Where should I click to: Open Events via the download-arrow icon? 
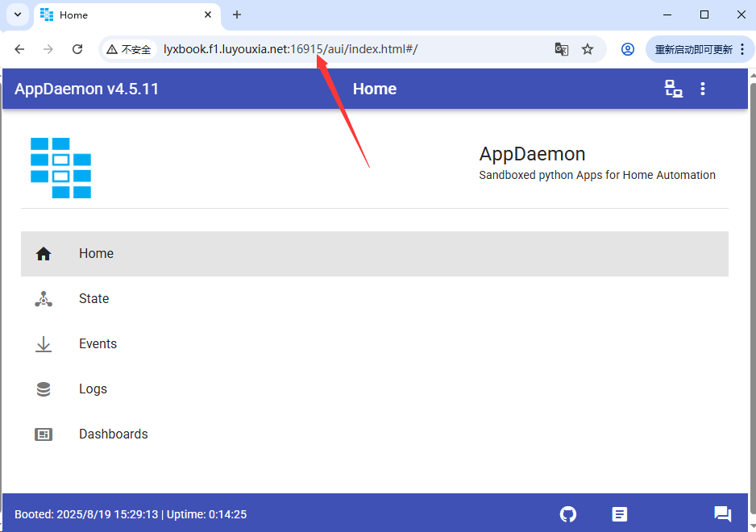pos(43,343)
